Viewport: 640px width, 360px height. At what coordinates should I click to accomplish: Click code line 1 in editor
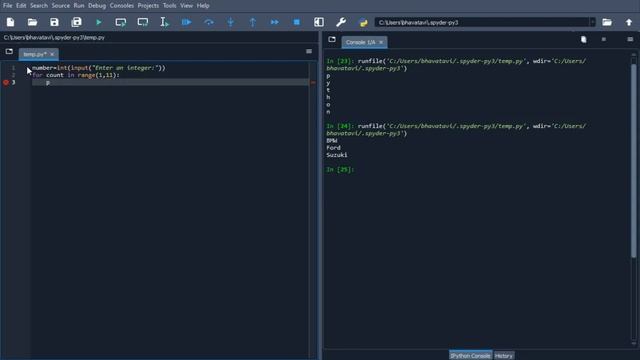pos(99,68)
